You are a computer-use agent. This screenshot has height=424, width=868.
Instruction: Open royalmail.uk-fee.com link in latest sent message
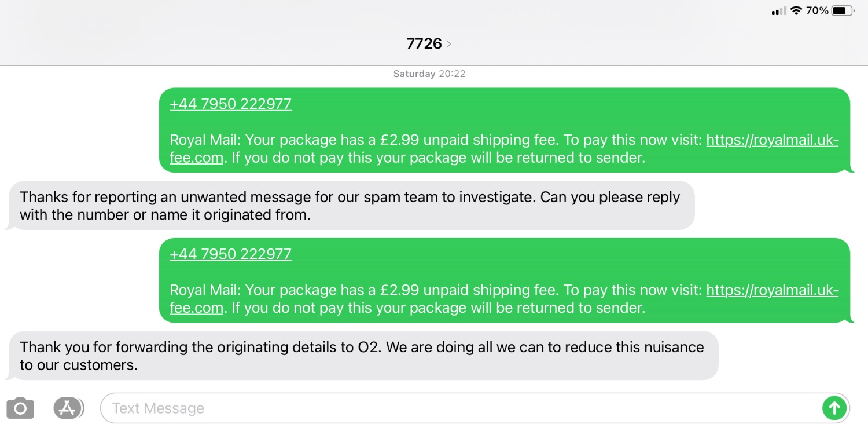[x=772, y=290]
